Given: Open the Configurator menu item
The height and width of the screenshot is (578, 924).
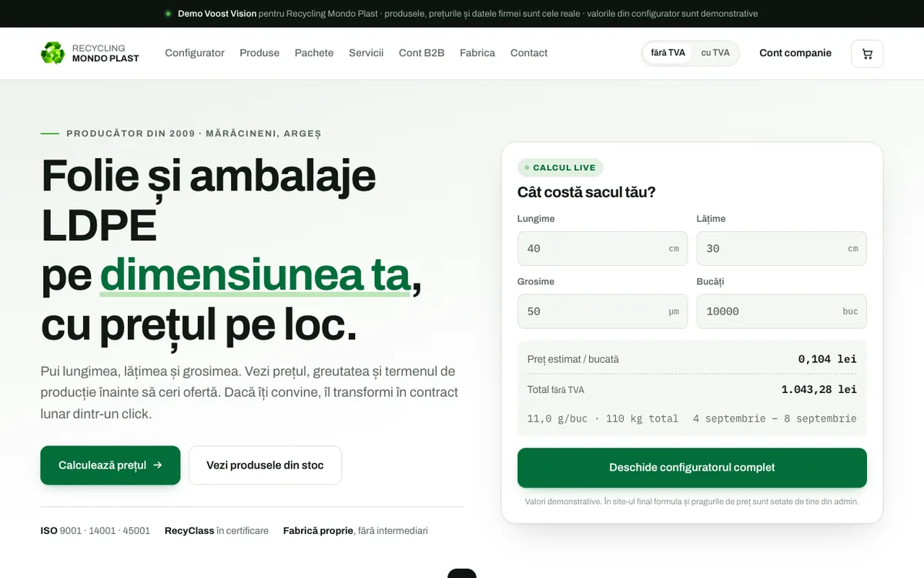Looking at the screenshot, I should coord(195,53).
